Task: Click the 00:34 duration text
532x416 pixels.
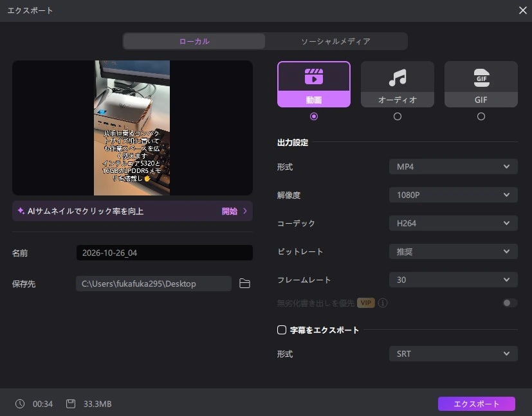Action: (x=42, y=404)
